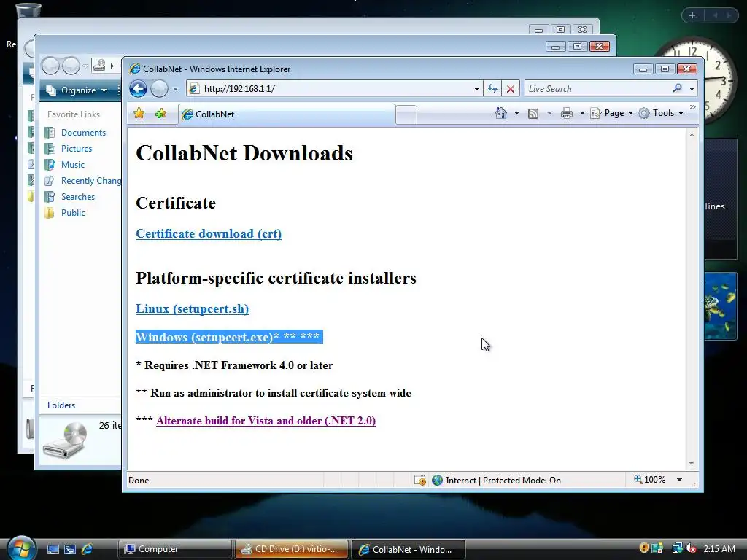Open Music in Favorite Links

pyautogui.click(x=72, y=165)
